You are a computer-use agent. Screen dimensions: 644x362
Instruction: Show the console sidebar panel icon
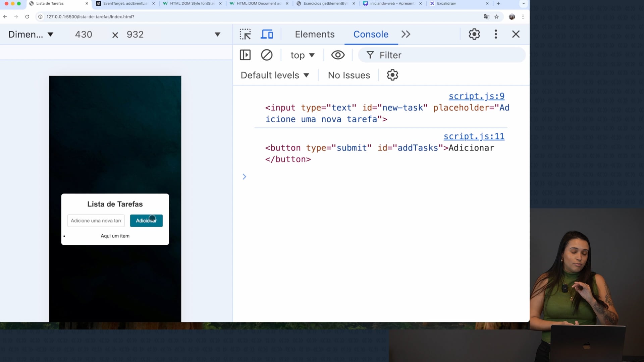(x=245, y=55)
